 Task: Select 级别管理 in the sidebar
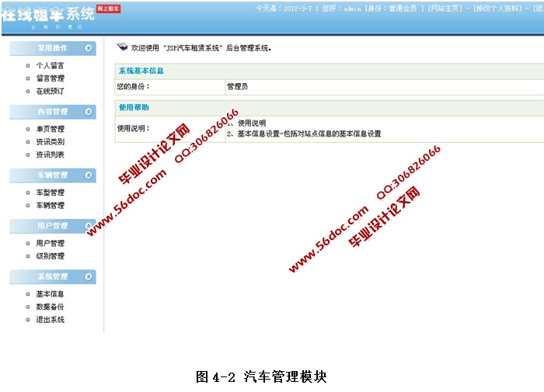(50, 256)
